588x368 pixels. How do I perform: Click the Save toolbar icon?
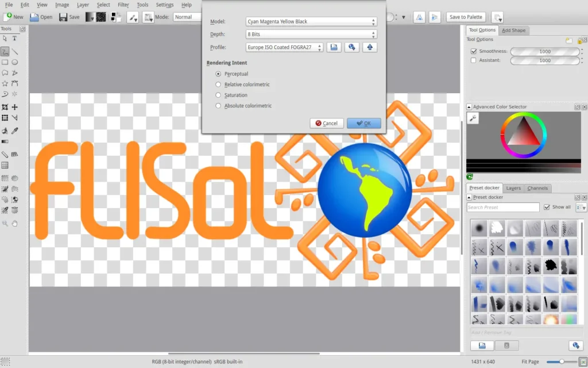69,17
